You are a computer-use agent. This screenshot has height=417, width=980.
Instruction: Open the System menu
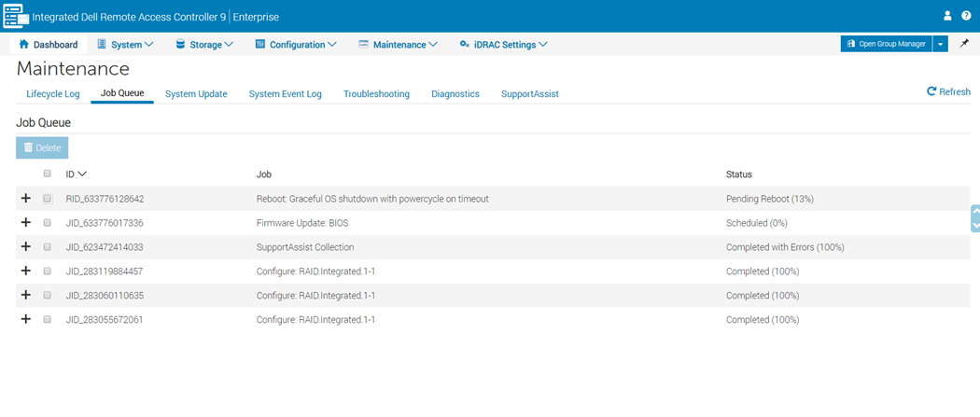[x=125, y=45]
